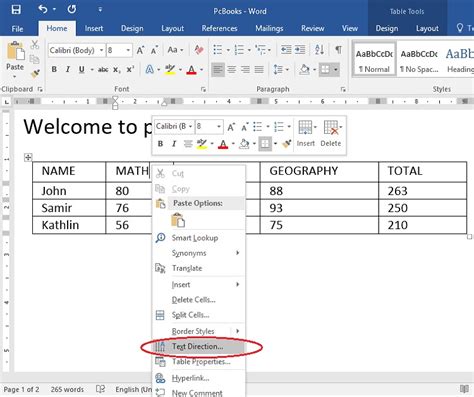474x397 pixels.
Task: Click the Tell me lightbulb icon
Action: (460, 28)
